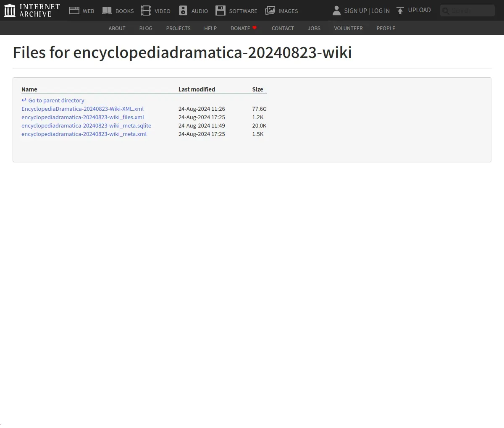Open the PROJECTS page
Image resolution: width=504 pixels, height=428 pixels.
(x=178, y=29)
